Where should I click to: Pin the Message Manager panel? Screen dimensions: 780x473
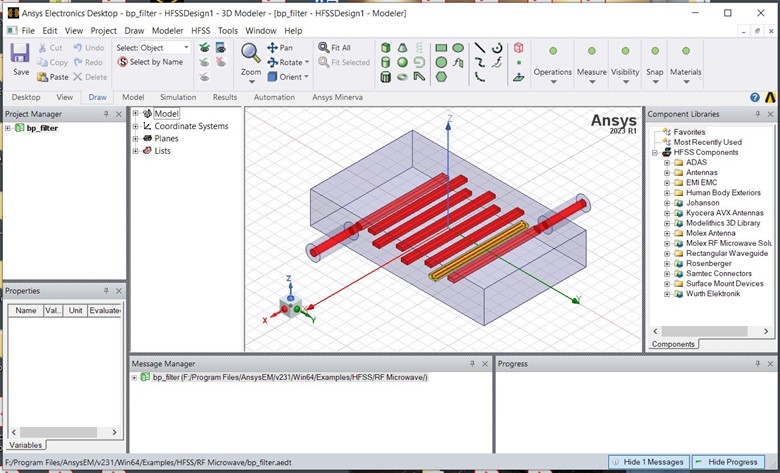472,364
